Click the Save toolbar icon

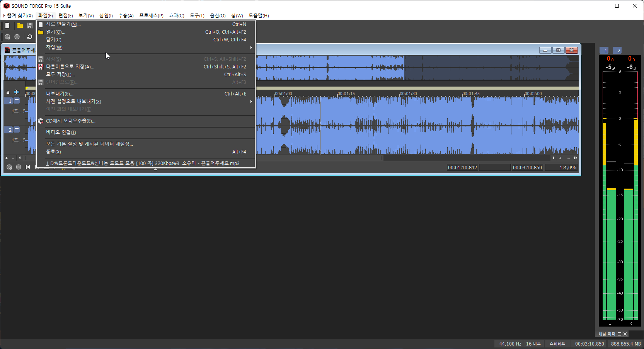tap(29, 26)
